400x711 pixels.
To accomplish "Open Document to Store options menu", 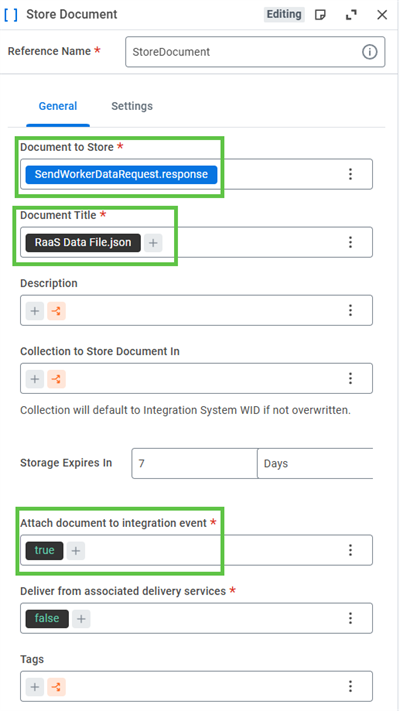I will tap(350, 174).
